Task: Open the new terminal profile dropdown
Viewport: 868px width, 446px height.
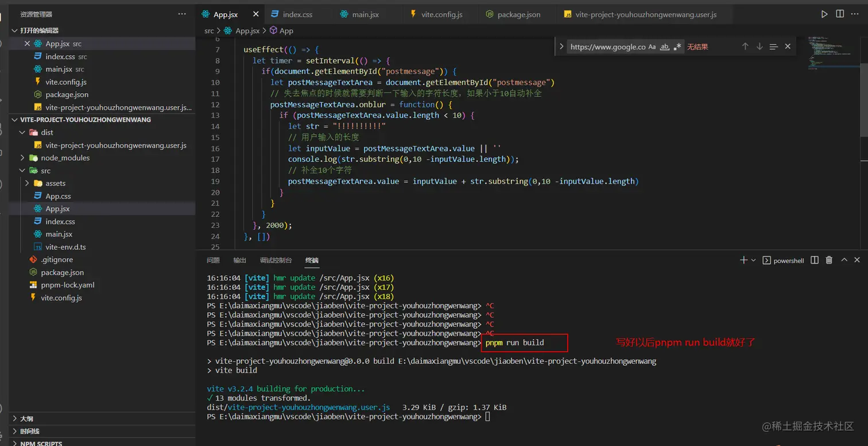Action: [754, 260]
